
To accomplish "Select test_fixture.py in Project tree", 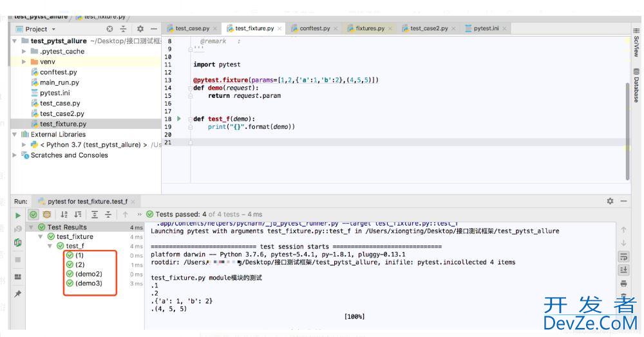I will click(x=63, y=124).
